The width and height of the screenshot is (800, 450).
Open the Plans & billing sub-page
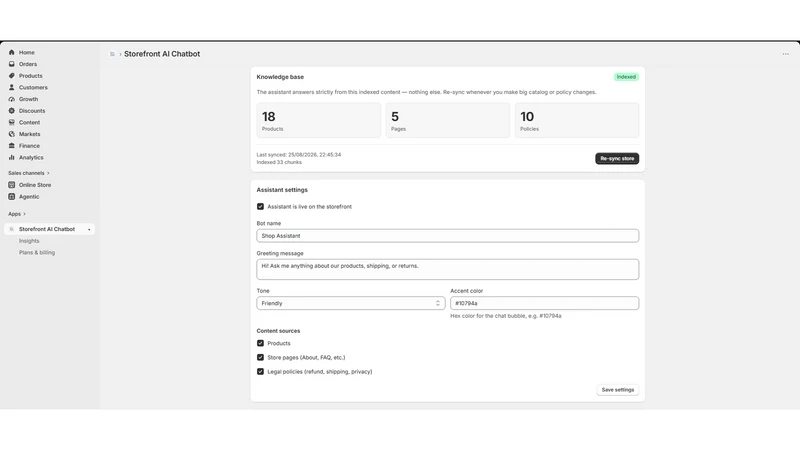(37, 253)
